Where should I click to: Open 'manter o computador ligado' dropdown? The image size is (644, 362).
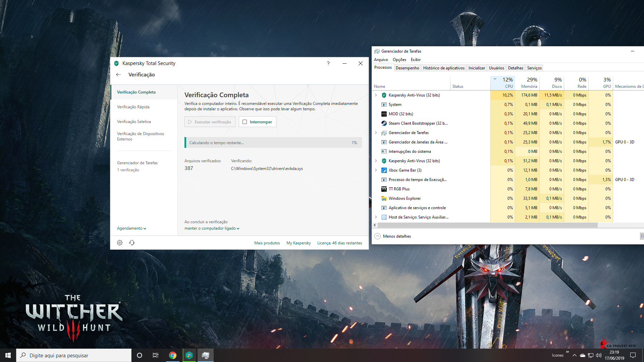[x=212, y=228]
